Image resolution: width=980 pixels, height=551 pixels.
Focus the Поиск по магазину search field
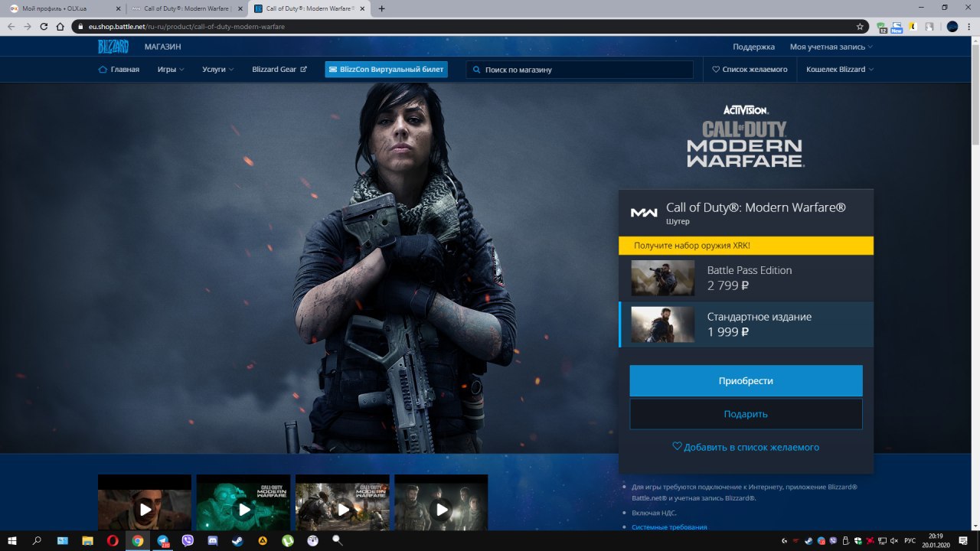(x=580, y=69)
